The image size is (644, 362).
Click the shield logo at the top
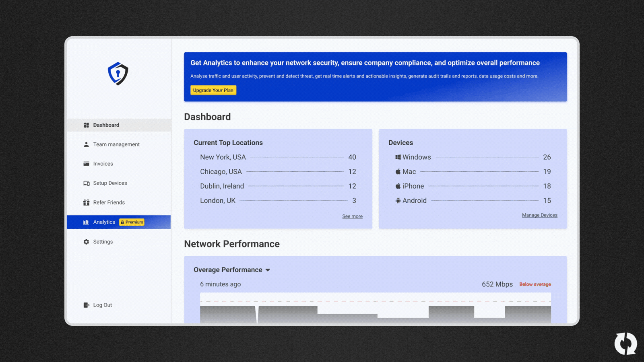pos(118,73)
